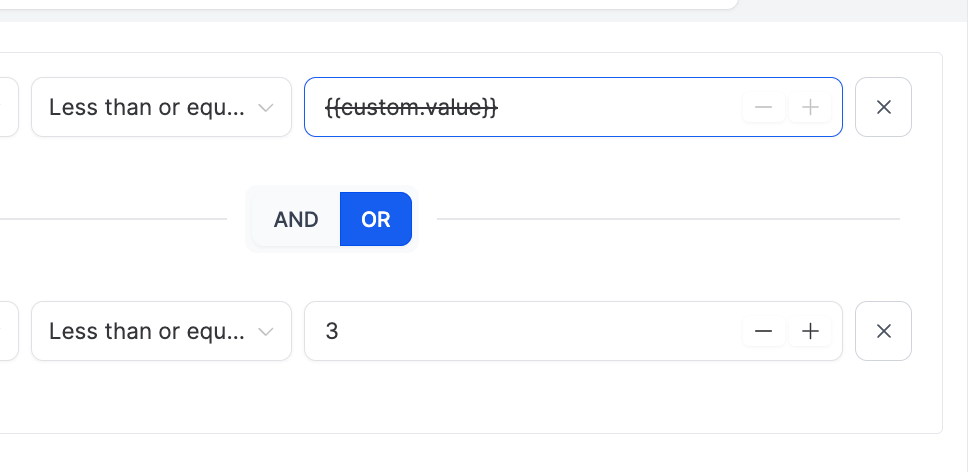The width and height of the screenshot is (970, 472).
Task: Select the OR logic option
Action: click(x=376, y=219)
